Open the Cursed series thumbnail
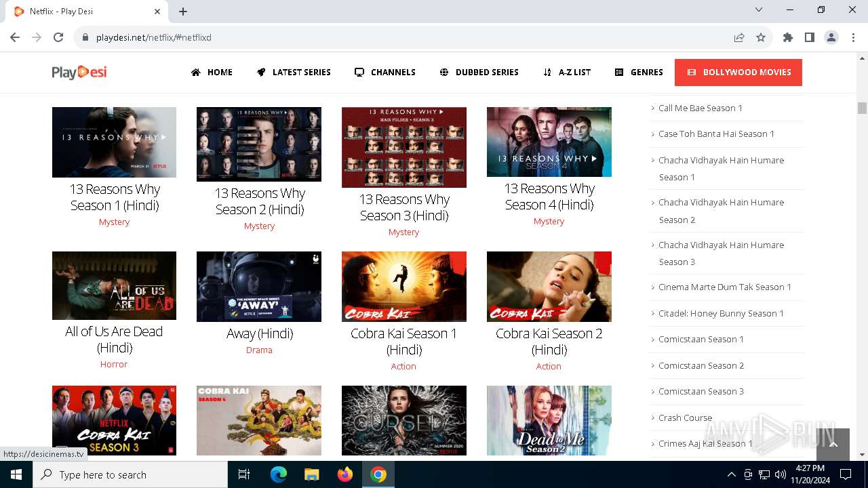The height and width of the screenshot is (488, 868). (404, 420)
